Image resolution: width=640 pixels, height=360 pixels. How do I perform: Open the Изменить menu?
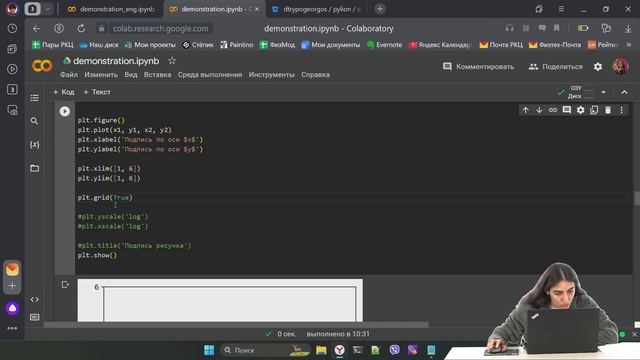click(x=101, y=75)
